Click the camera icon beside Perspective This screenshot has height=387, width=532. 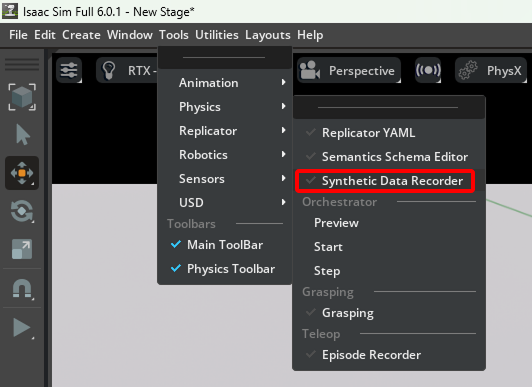[309, 71]
